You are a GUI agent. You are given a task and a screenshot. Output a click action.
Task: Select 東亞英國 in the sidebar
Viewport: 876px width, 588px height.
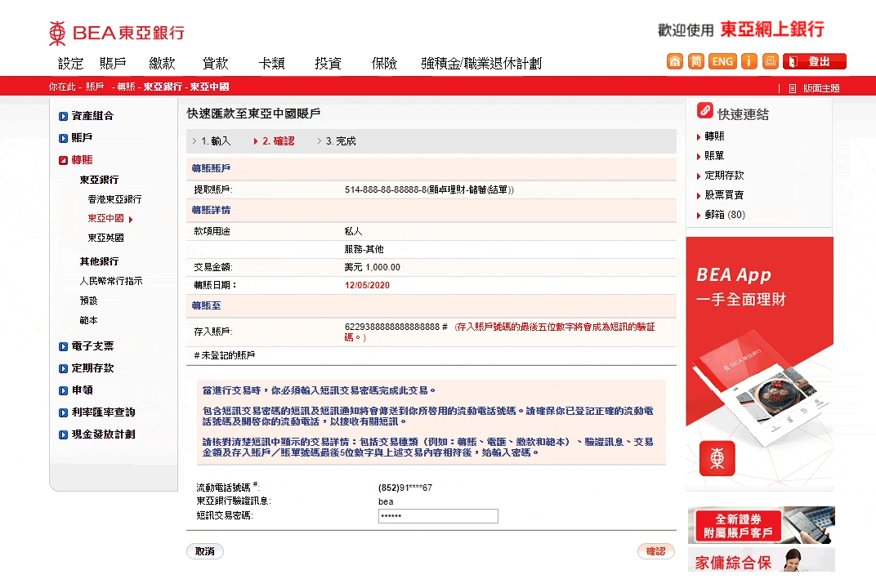(105, 238)
